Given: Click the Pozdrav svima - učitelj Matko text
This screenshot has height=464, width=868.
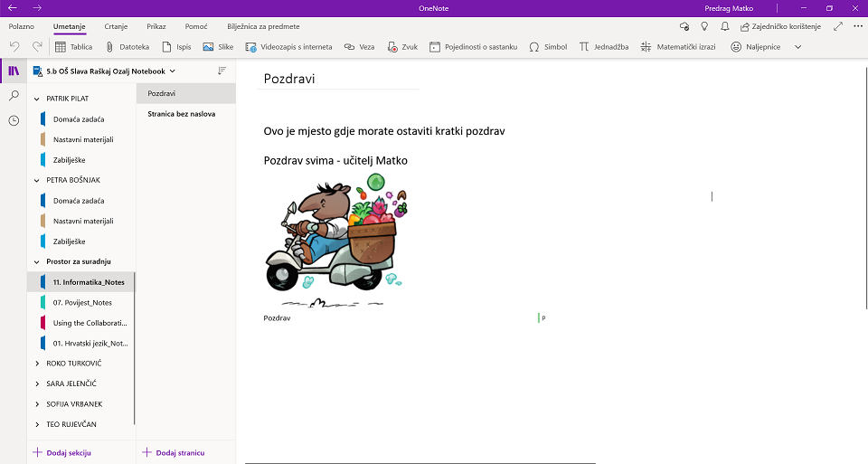Looking at the screenshot, I should [x=335, y=161].
